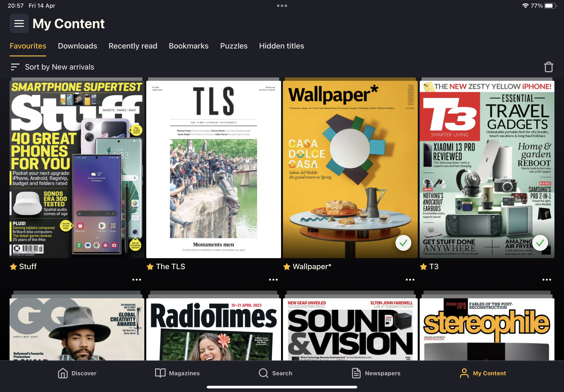Open the Wallpaper* magazine cover

(350, 169)
